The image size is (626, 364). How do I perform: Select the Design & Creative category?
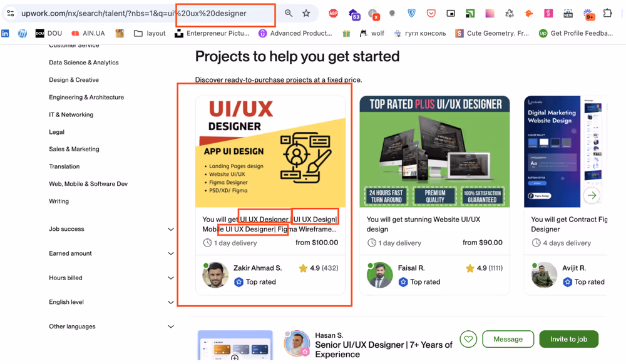click(74, 79)
